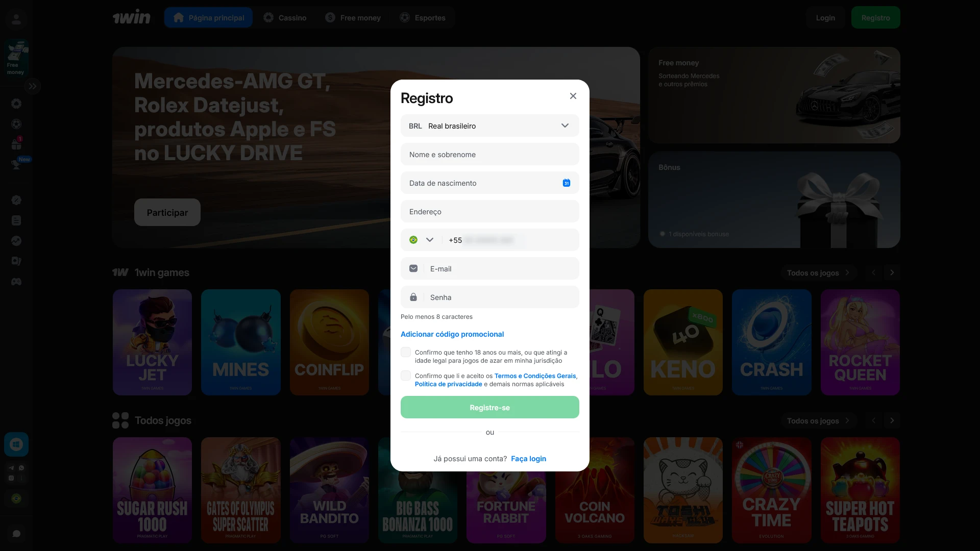Viewport: 980px width, 551px height.
Task: Open the Esportes tab
Action: click(x=423, y=18)
